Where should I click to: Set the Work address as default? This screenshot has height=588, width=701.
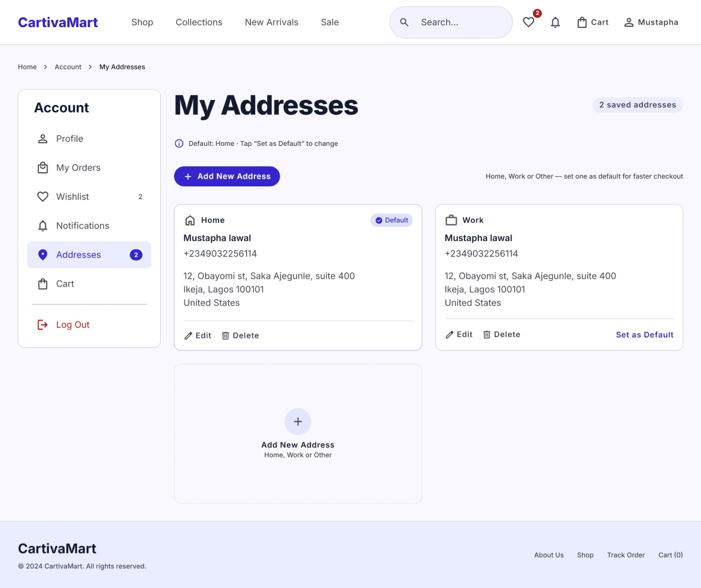tap(645, 335)
